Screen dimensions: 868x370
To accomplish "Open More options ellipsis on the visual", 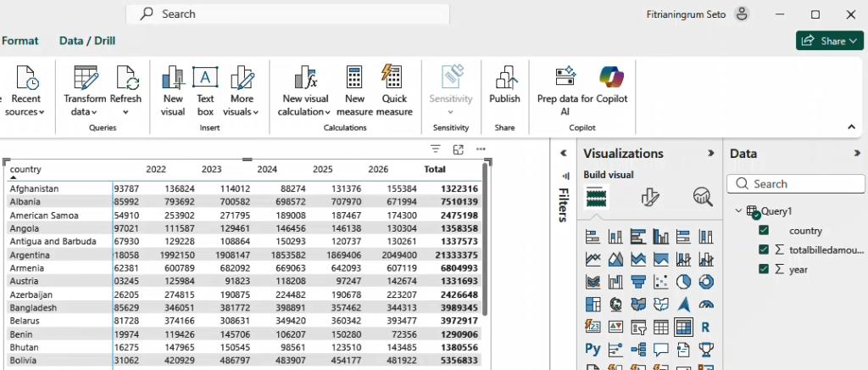I will click(481, 149).
